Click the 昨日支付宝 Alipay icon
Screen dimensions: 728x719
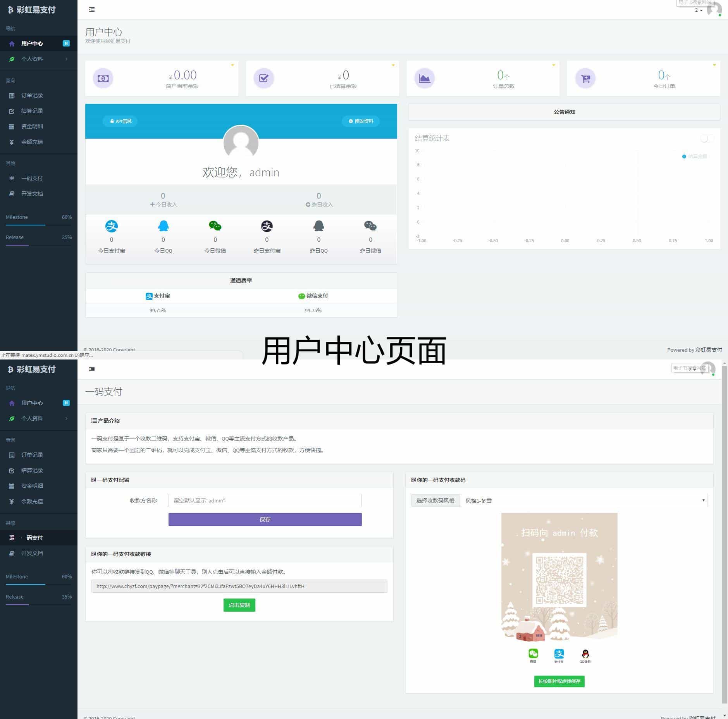[267, 226]
